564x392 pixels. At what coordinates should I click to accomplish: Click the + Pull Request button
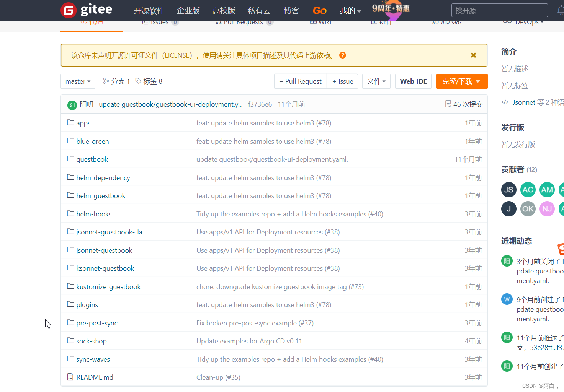point(301,81)
